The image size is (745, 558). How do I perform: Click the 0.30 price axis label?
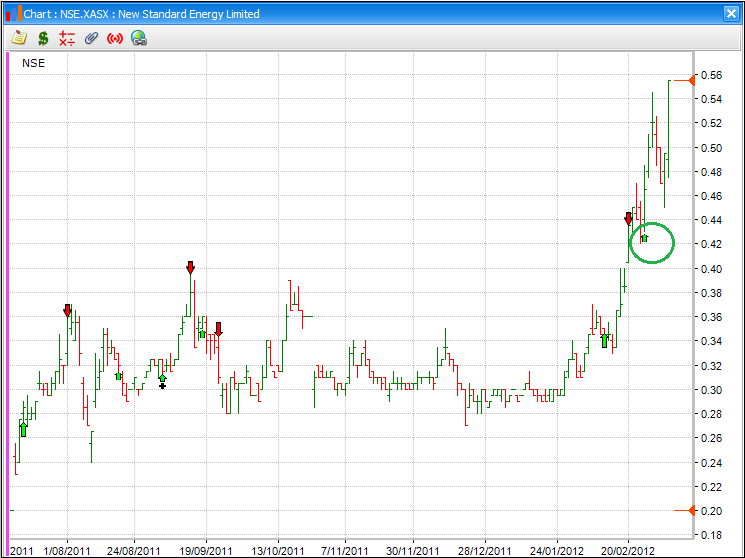pos(711,390)
